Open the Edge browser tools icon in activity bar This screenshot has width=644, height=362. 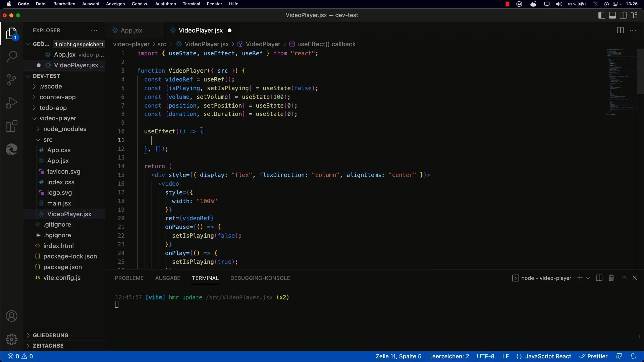(11, 149)
